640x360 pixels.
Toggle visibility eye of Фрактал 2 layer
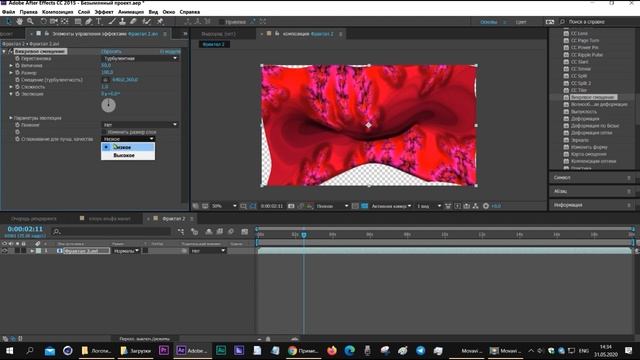[x=4, y=251]
